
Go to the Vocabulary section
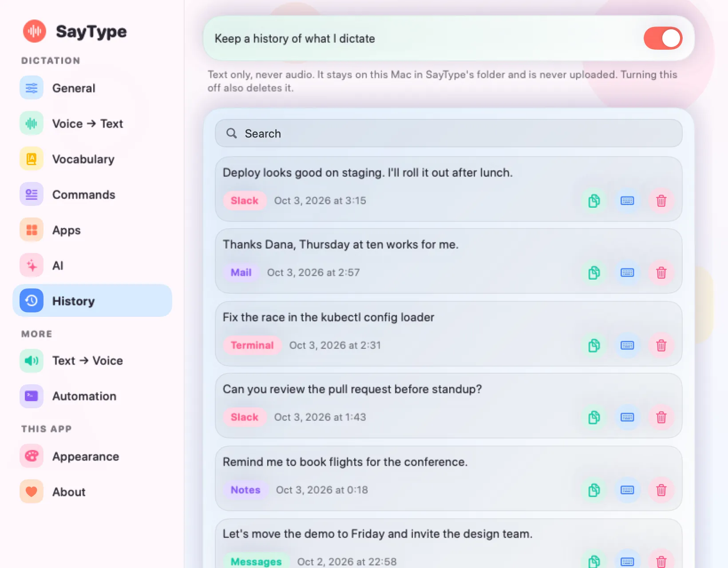click(x=92, y=159)
